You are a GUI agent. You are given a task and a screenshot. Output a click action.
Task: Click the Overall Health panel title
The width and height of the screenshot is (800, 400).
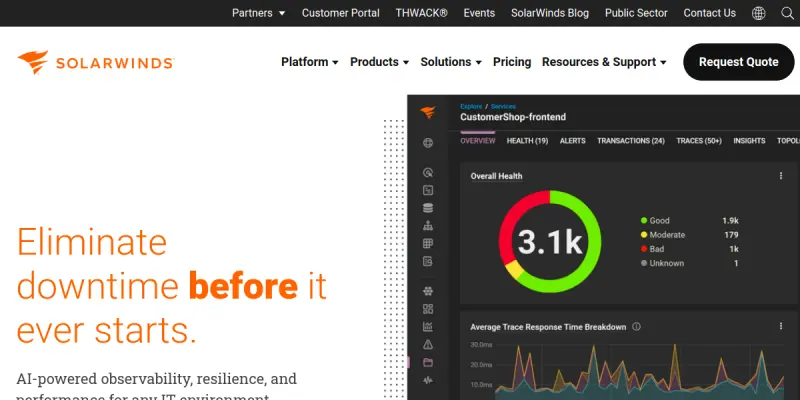[x=496, y=176]
